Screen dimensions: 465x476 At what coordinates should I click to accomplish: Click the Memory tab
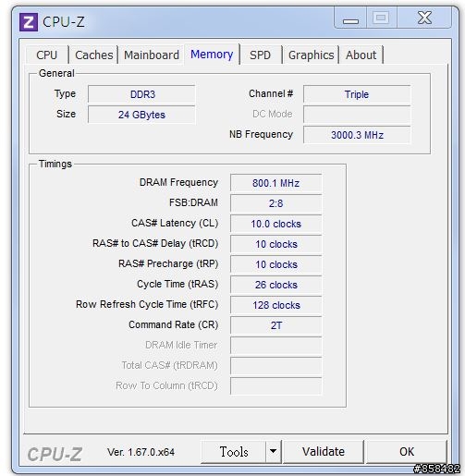tap(212, 55)
